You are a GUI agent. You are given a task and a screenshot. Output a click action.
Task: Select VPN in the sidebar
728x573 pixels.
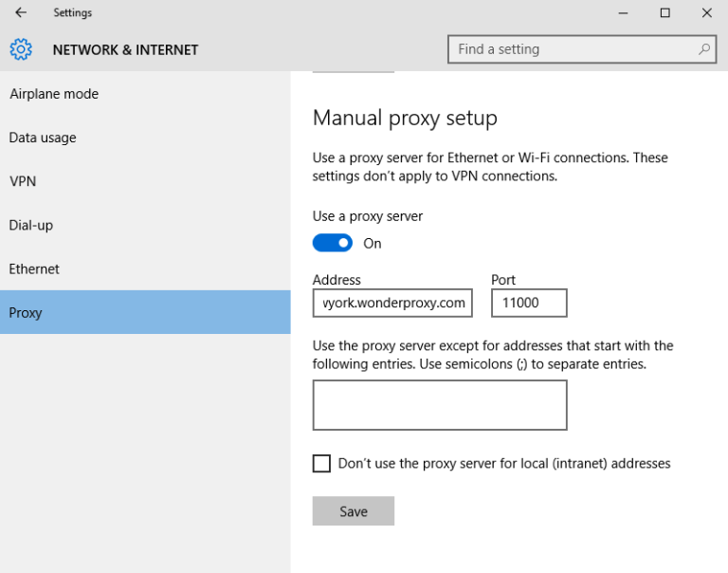23,181
